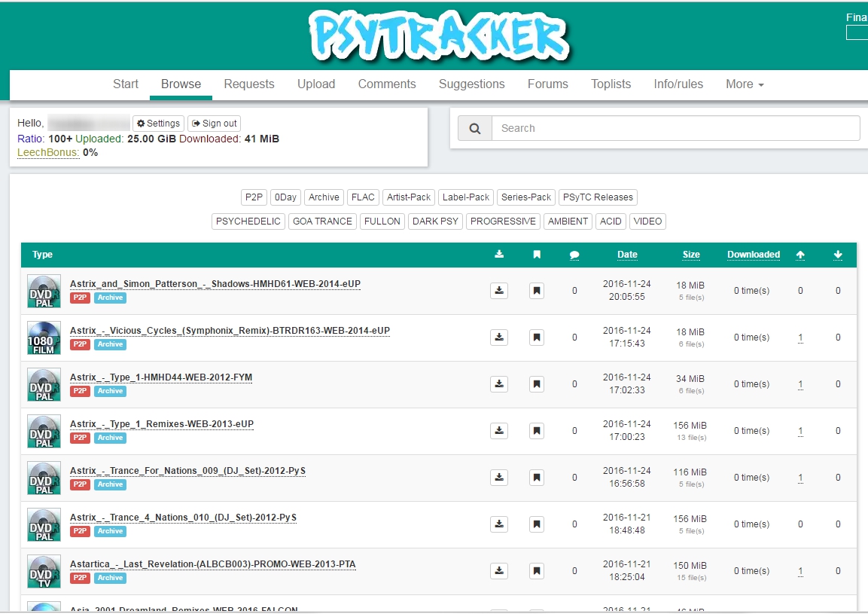This screenshot has height=614, width=868.
Task: Click the search magnifier icon
Action: 475,129
